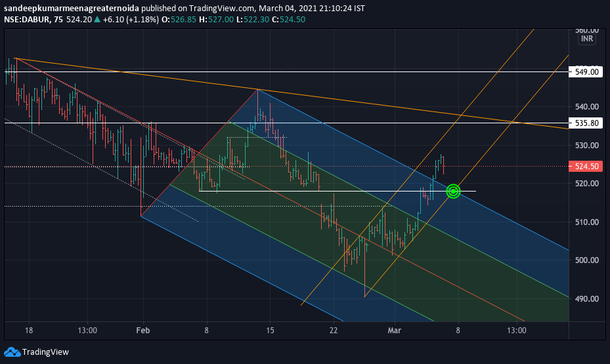Click the 15 date label on time axis
Viewport: 610px width, 364px height.
click(x=270, y=330)
